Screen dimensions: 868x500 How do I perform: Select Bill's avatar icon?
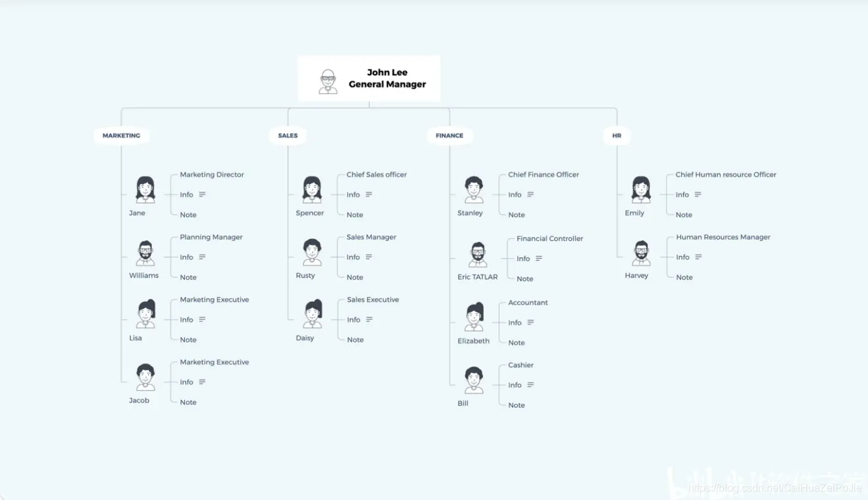pos(474,380)
